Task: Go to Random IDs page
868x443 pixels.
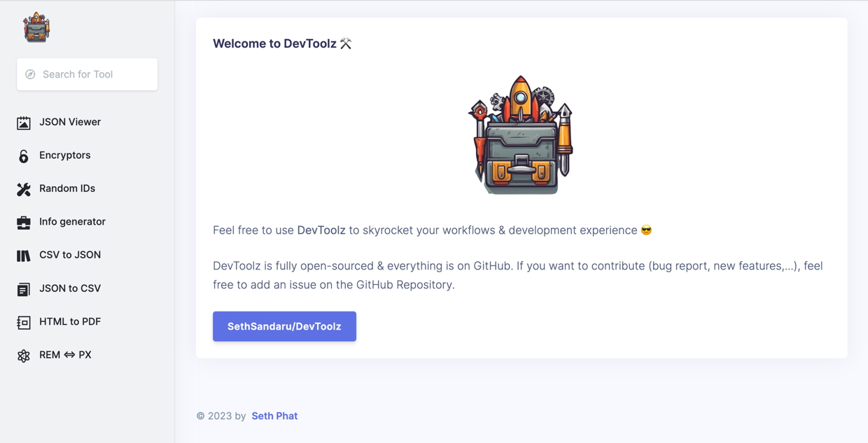Action: (x=67, y=188)
